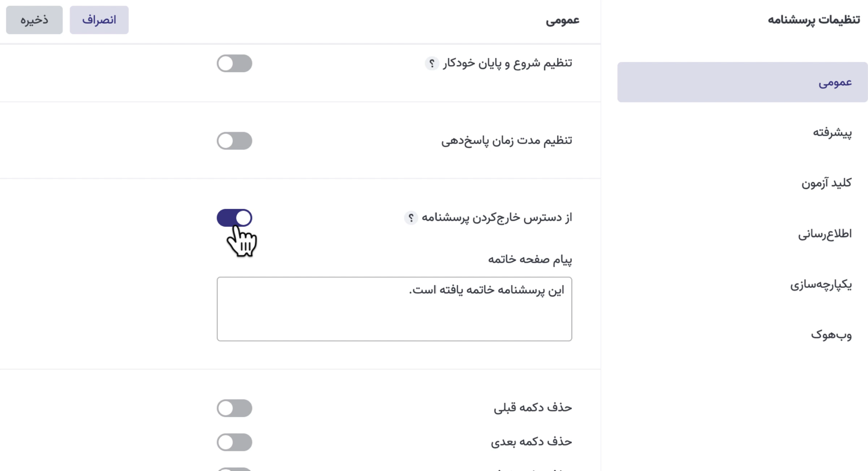The height and width of the screenshot is (471, 868).
Task: Open the اطلاع‌رسانی settings section
Action: [x=825, y=234]
